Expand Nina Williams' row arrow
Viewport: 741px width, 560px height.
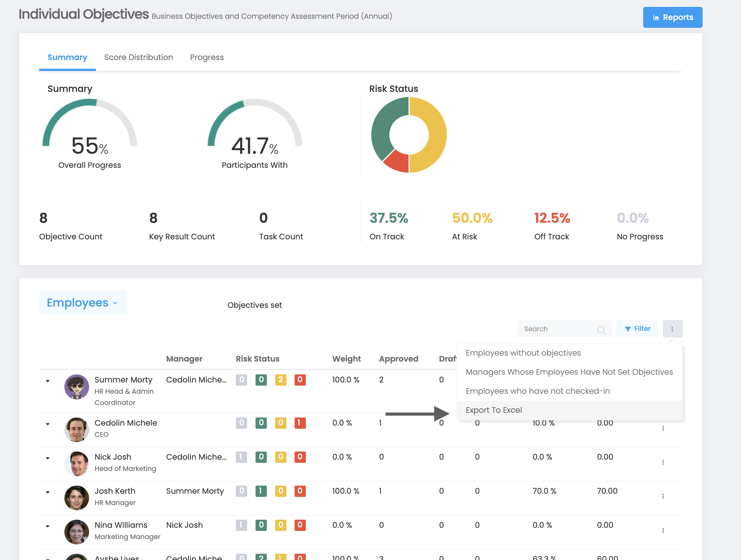pyautogui.click(x=47, y=526)
